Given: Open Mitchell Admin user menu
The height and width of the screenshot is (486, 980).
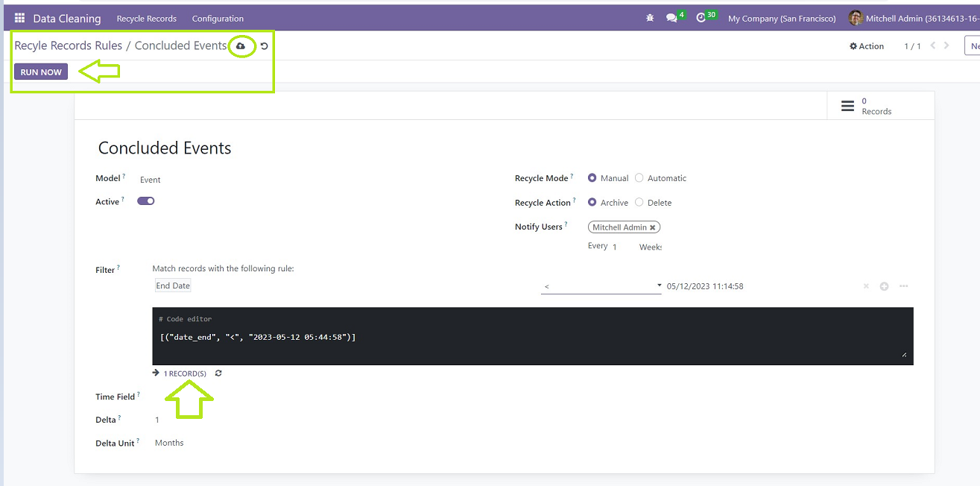Looking at the screenshot, I should click(x=914, y=18).
